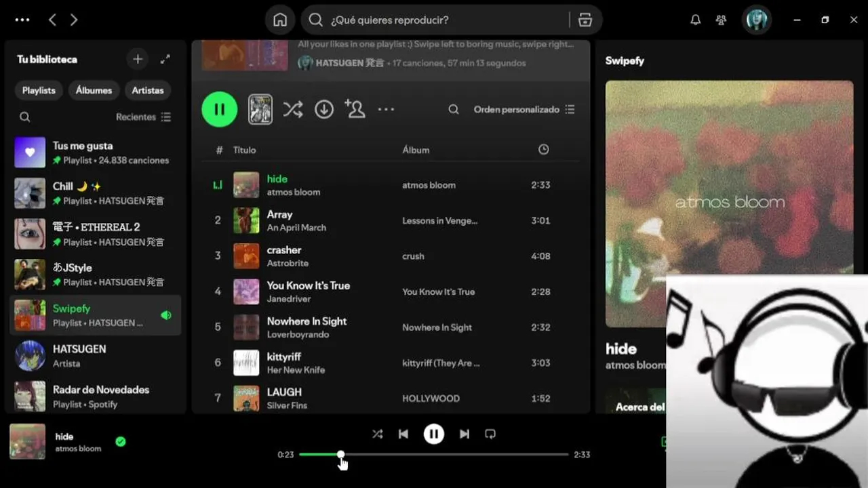
Task: Open the JStyle playlist
Action: coord(95,274)
